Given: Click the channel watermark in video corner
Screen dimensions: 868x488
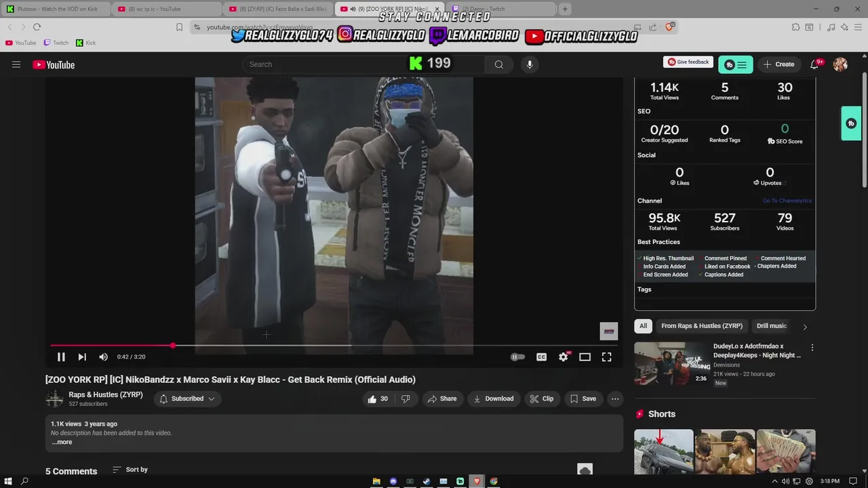Looking at the screenshot, I should pos(609,331).
